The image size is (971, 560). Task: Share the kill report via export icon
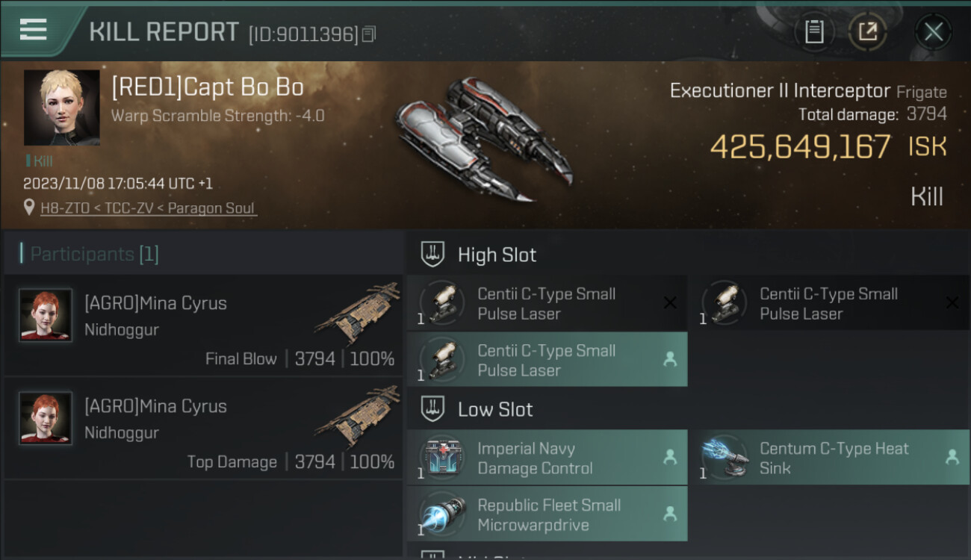tap(867, 31)
